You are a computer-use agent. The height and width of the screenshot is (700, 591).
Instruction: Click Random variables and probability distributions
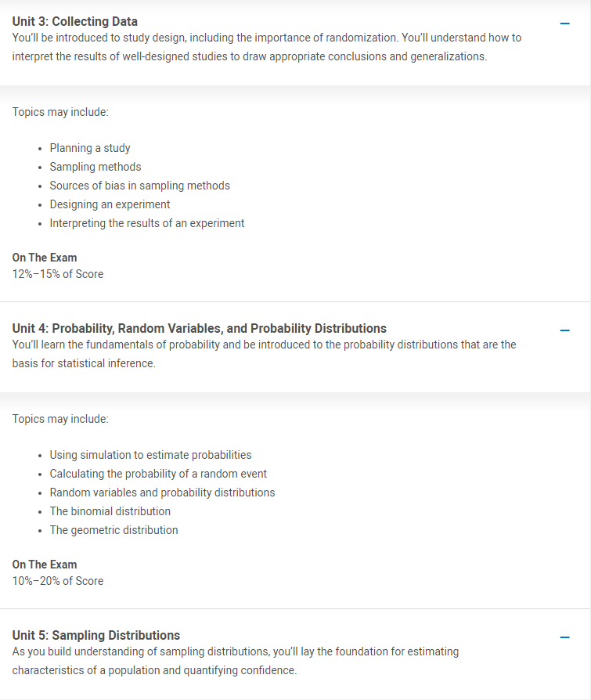pos(162,493)
